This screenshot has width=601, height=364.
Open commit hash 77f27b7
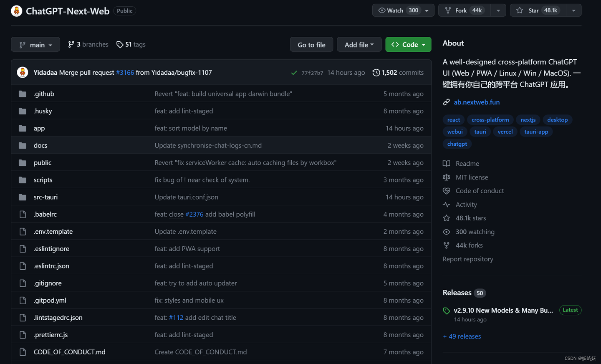pyautogui.click(x=312, y=73)
